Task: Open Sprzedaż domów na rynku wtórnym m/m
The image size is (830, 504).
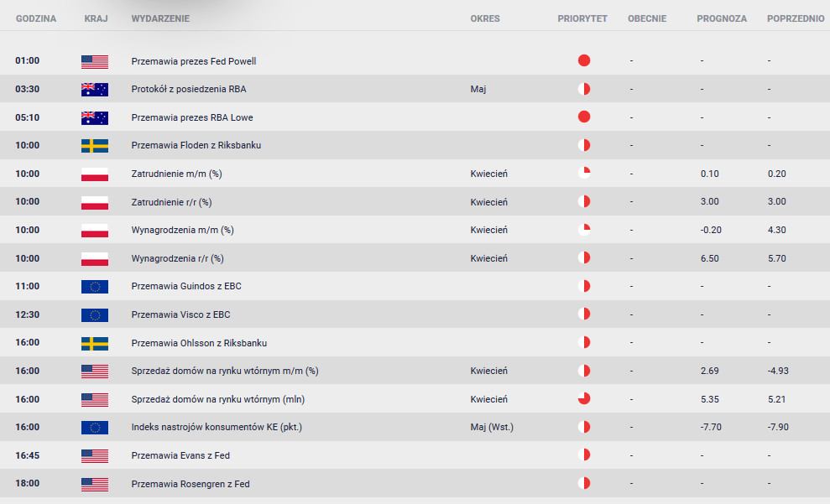Action: tap(225, 371)
